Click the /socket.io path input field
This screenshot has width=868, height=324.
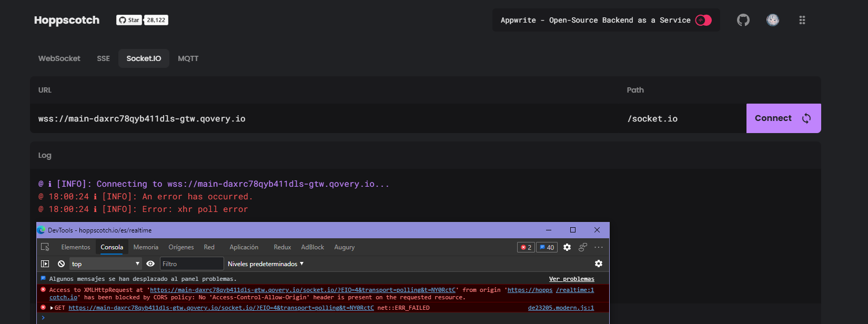click(683, 118)
